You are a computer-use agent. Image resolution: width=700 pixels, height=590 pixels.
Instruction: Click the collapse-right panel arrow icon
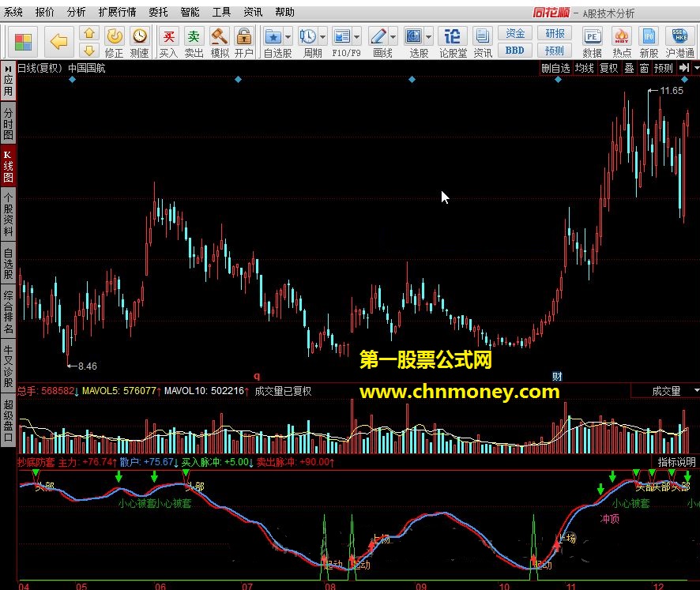coord(684,68)
